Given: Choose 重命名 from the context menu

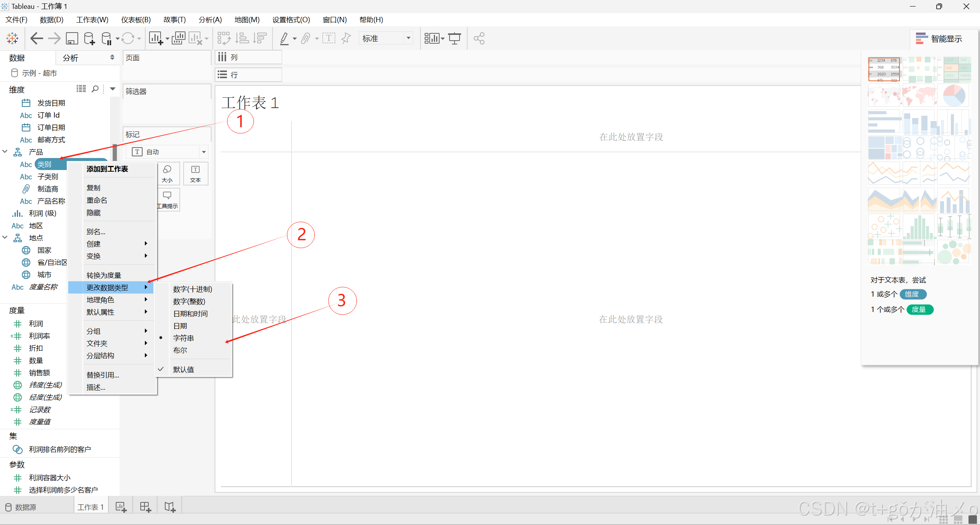Looking at the screenshot, I should 97,200.
